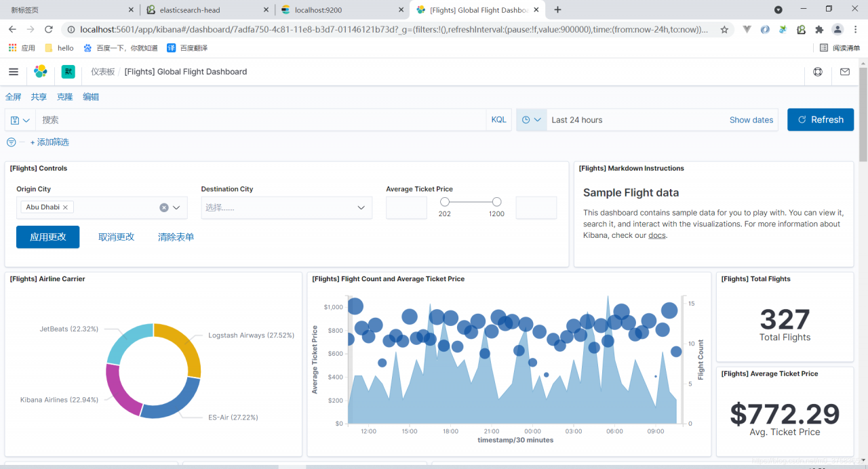Viewport: 868px width, 469px height.
Task: Clear the Origin City selection
Action: click(164, 207)
